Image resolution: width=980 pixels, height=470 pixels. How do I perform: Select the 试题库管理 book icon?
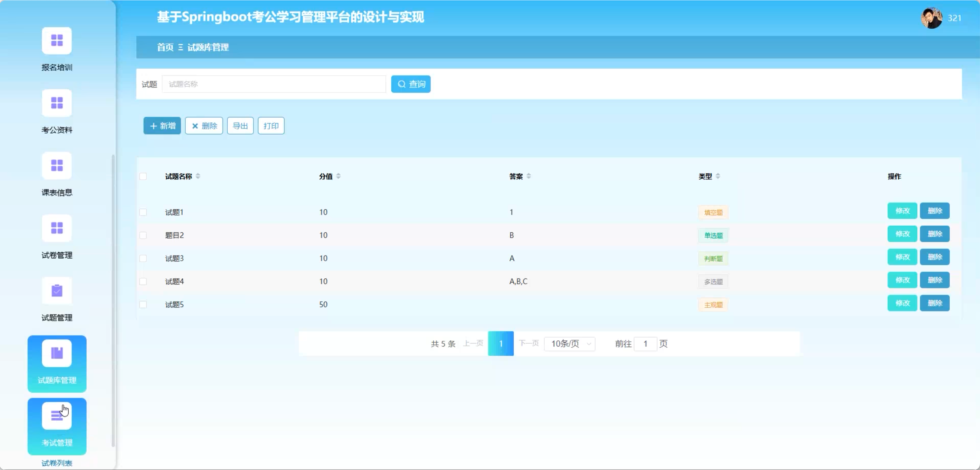click(x=57, y=353)
